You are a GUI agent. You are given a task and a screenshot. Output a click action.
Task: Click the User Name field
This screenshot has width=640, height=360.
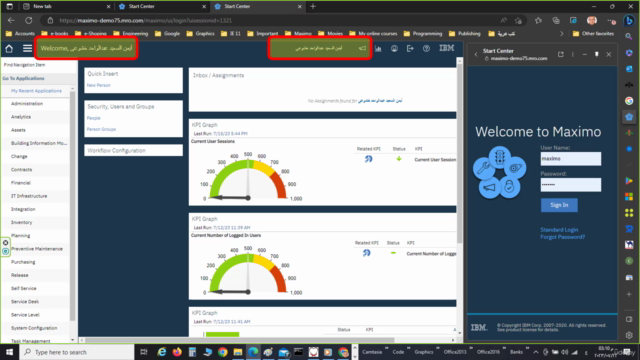(x=571, y=158)
